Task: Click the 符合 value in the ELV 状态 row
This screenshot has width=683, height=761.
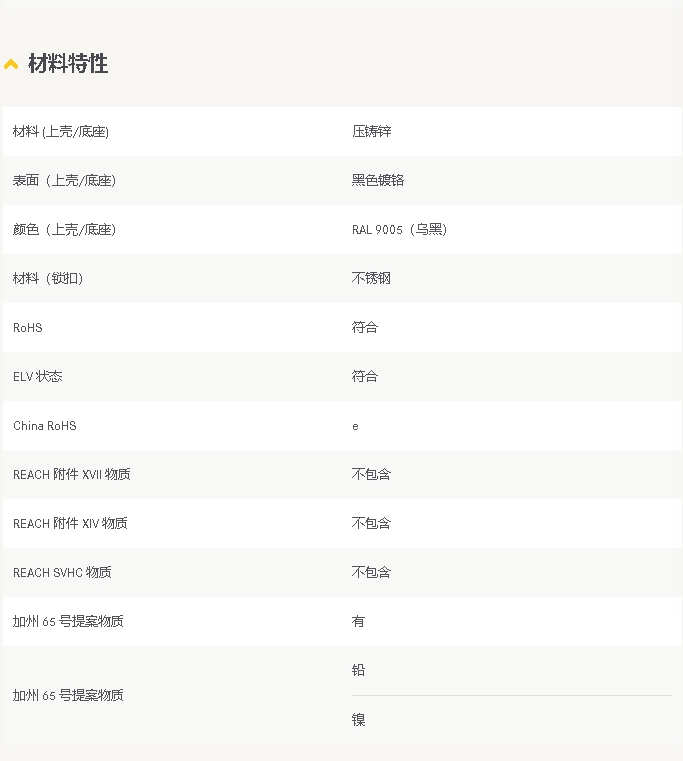Action: click(364, 377)
